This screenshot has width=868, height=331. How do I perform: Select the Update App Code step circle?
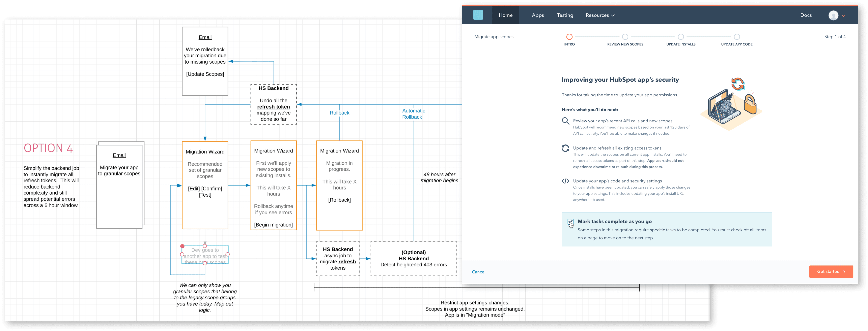pyautogui.click(x=737, y=37)
